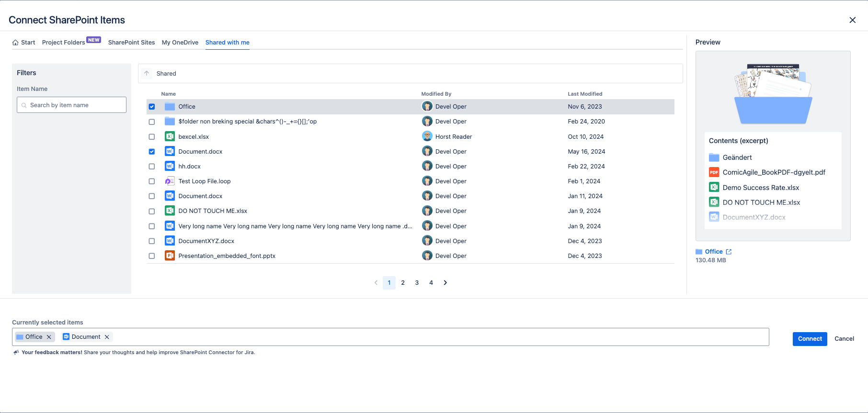Click the Test Loop File icon
Screen dimensions: 868x413
(170, 181)
